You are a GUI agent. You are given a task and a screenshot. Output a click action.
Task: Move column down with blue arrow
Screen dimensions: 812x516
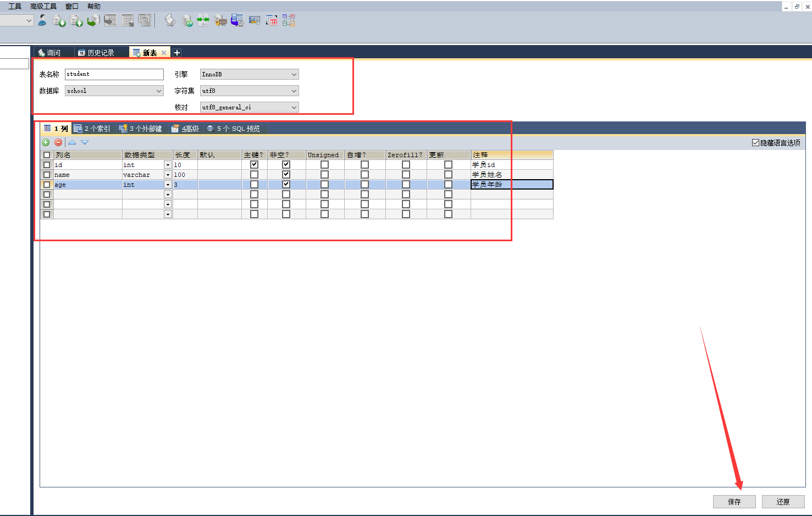coord(85,142)
